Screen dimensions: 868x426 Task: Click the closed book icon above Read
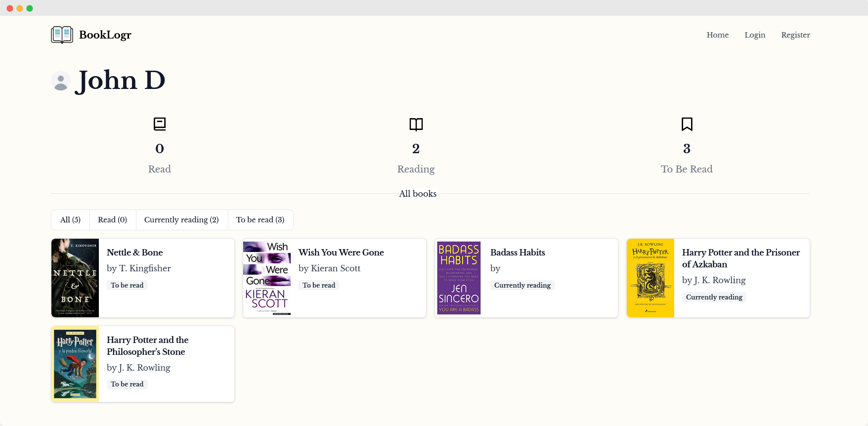pos(159,124)
